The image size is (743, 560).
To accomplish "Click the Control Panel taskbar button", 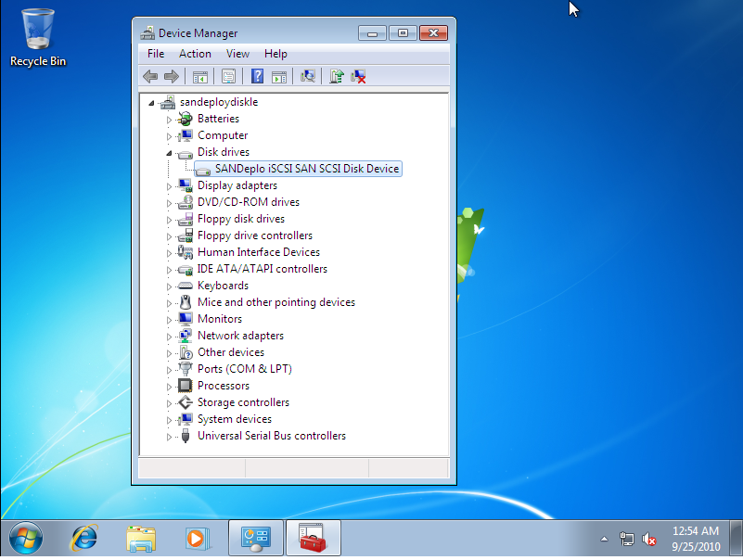I will point(256,538).
